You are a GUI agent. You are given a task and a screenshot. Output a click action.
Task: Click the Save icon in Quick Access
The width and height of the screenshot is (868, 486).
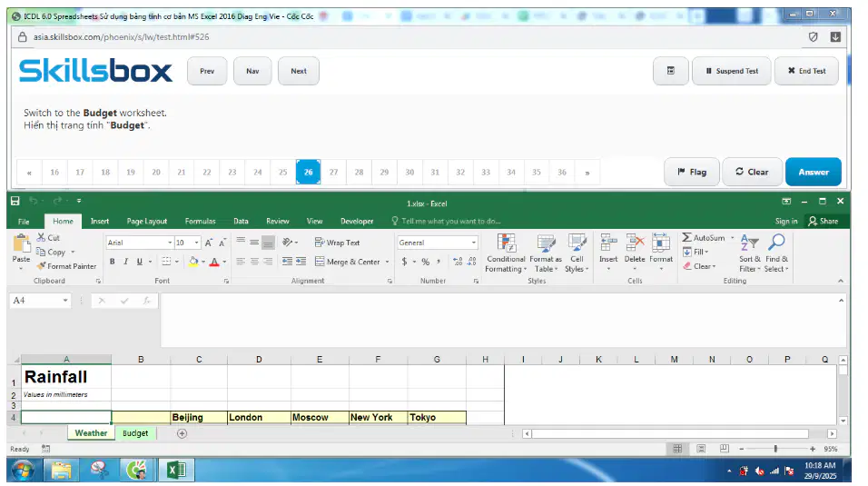(15, 201)
